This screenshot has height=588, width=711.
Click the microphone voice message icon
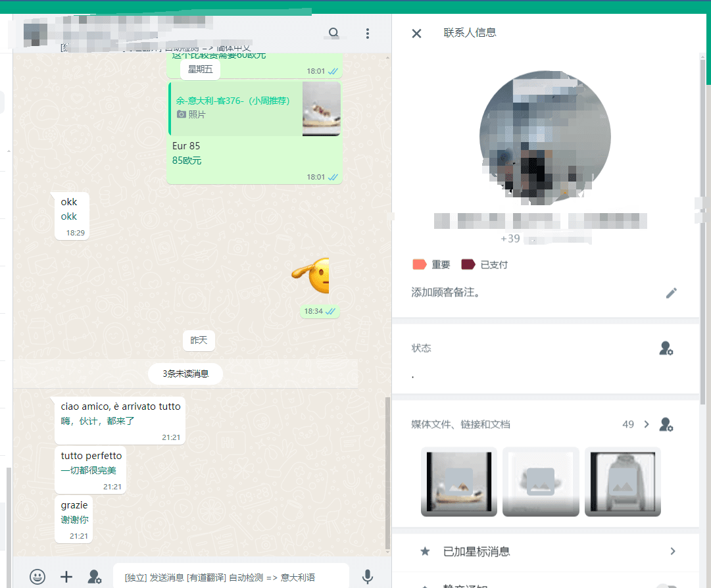[368, 577]
